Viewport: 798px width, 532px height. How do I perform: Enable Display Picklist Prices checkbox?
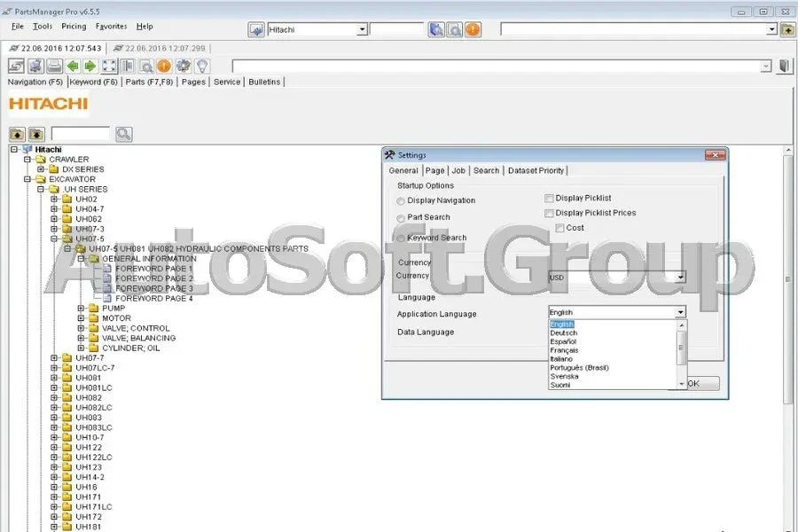(549, 213)
